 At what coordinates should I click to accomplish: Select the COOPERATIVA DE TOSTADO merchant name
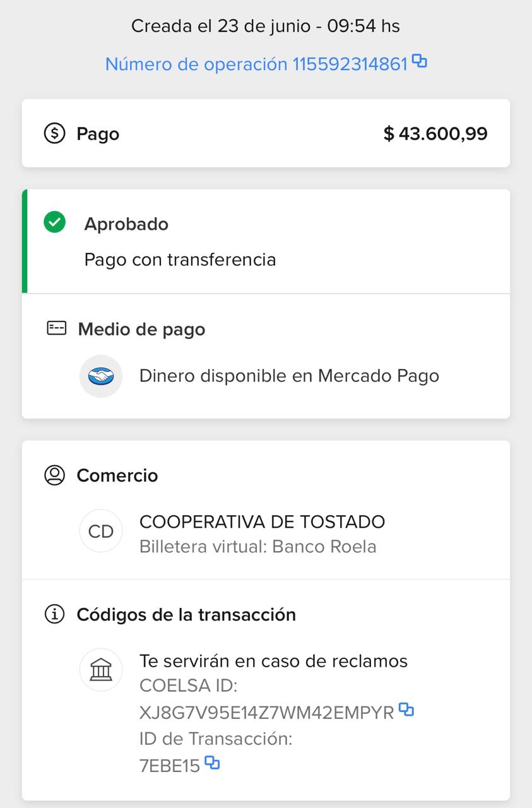coord(262,522)
